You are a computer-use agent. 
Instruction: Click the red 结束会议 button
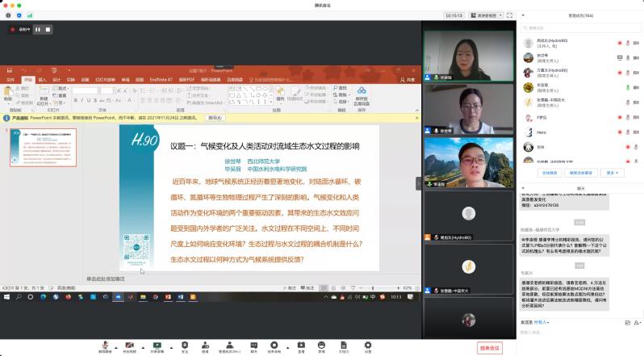(489, 347)
